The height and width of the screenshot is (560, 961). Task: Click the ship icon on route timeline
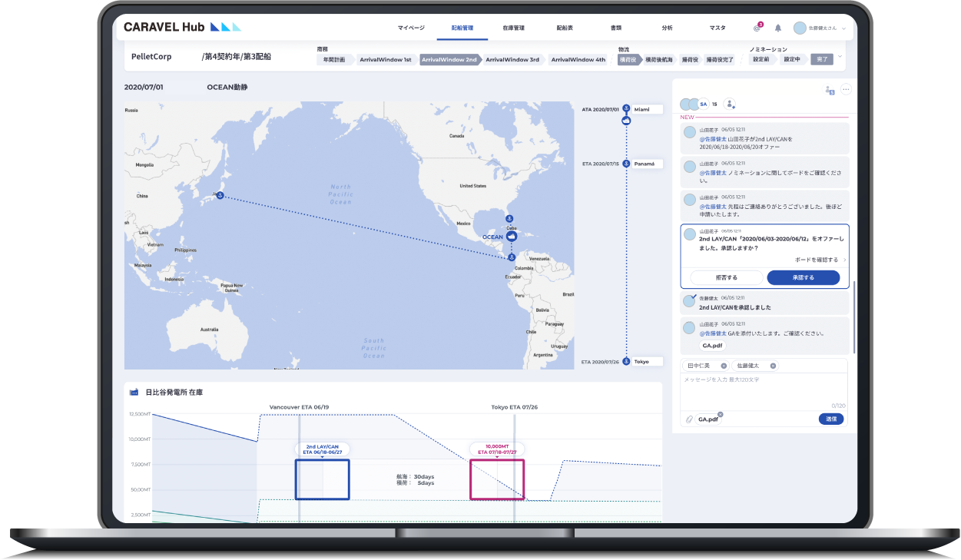pyautogui.click(x=626, y=120)
